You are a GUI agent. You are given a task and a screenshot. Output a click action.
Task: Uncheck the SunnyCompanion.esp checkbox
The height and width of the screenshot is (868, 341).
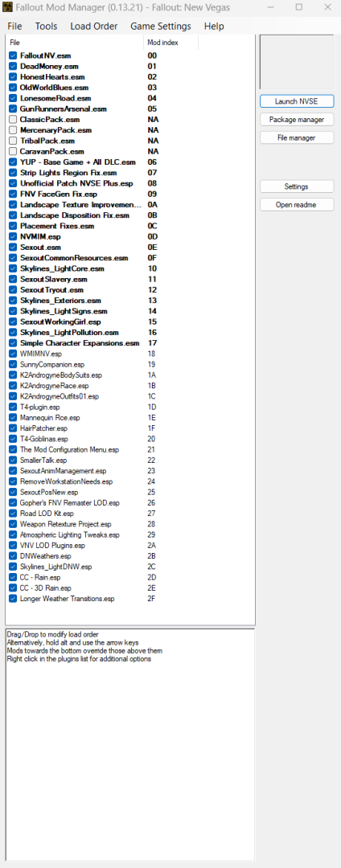coord(13,364)
